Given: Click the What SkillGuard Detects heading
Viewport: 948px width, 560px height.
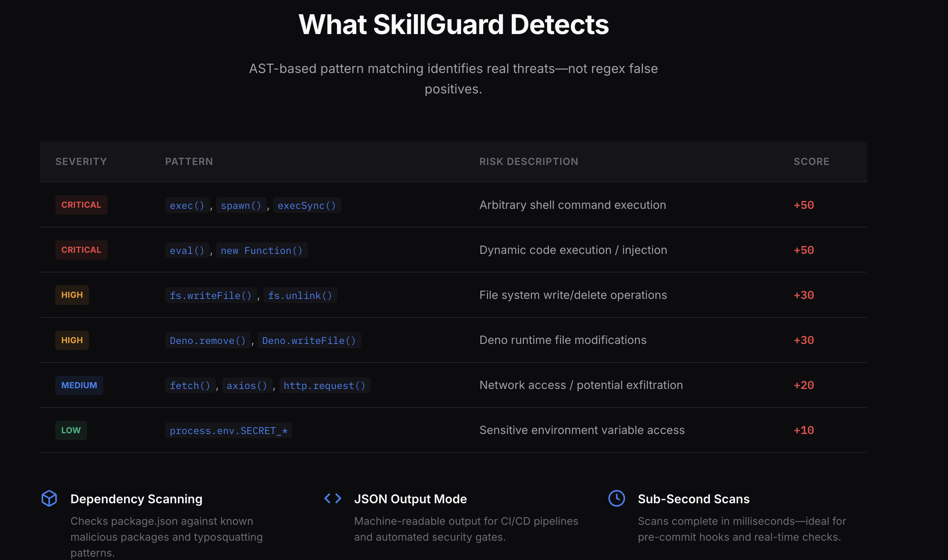Looking at the screenshot, I should tap(453, 24).
